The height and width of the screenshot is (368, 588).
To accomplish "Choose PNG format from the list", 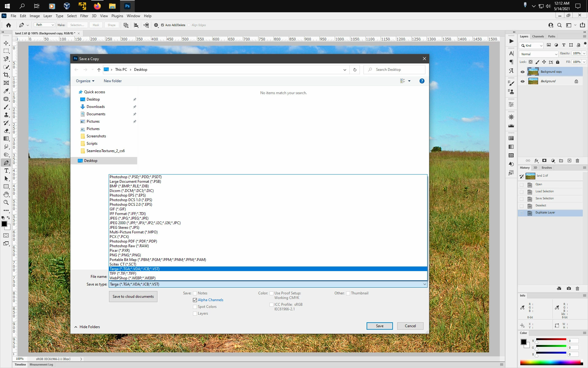I will click(x=125, y=255).
